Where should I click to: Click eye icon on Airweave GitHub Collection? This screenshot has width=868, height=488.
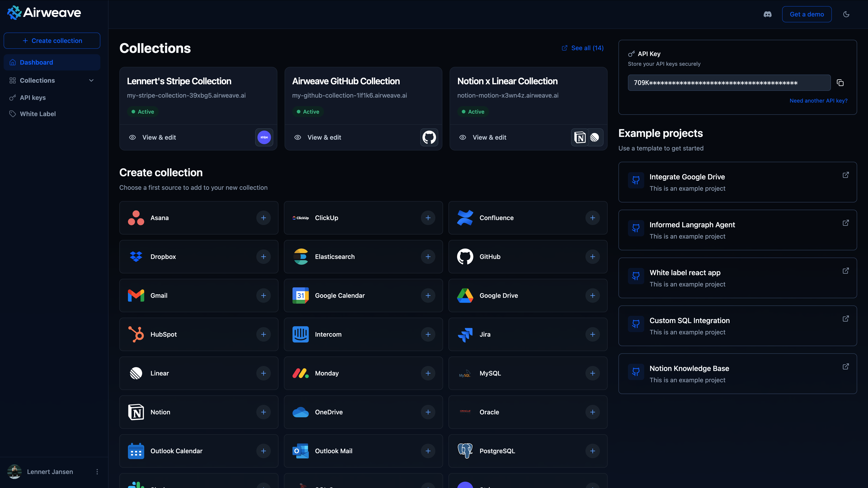(x=297, y=137)
